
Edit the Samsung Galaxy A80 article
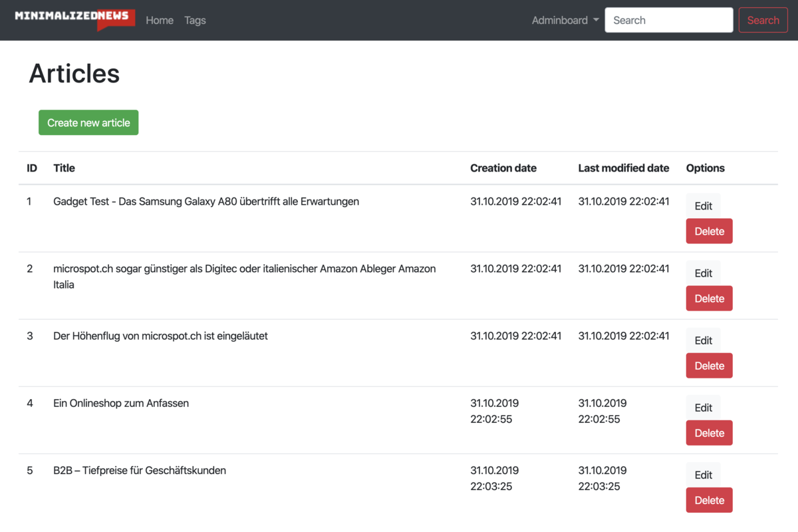[703, 206]
